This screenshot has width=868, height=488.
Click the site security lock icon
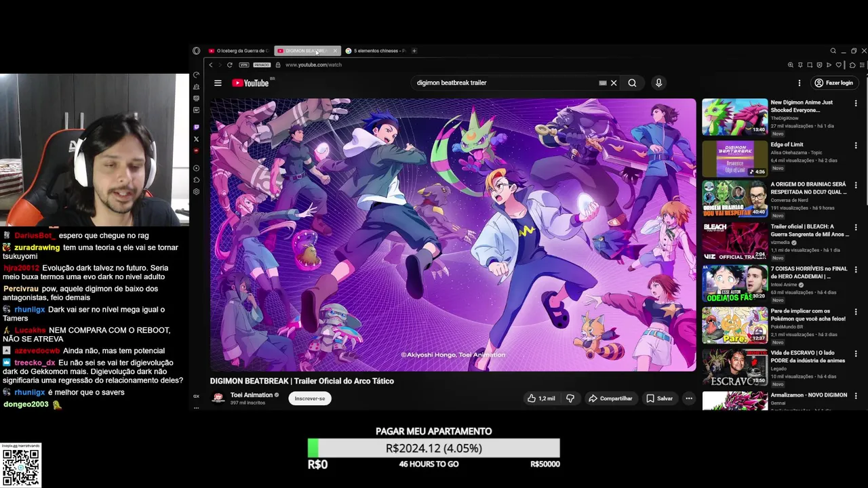278,65
